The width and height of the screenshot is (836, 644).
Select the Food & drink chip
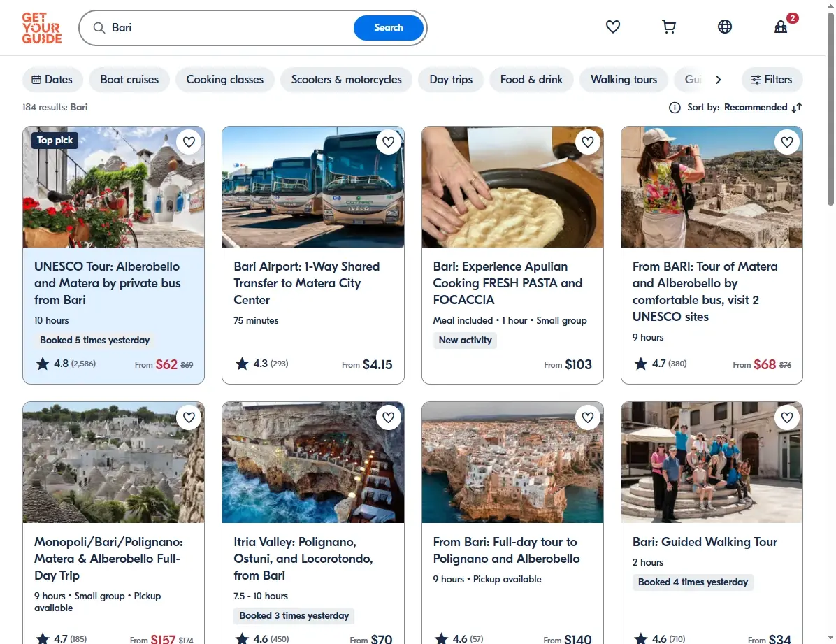[x=531, y=80]
